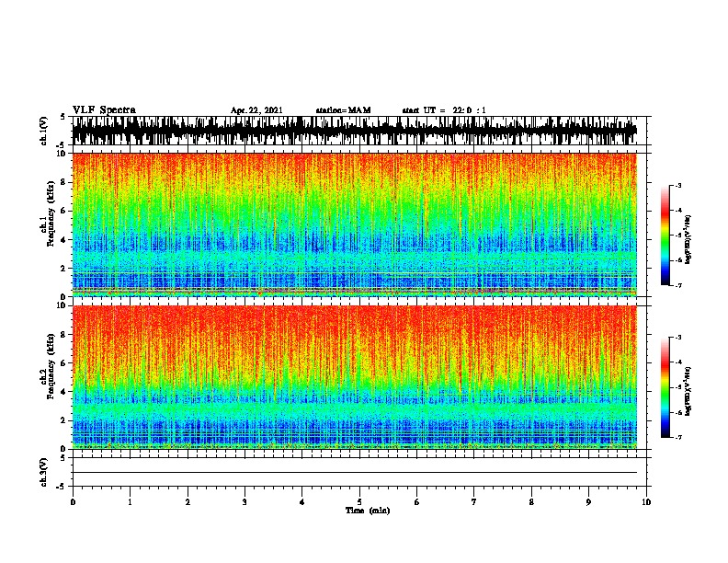Click the "Time (min)" axis label

click(368, 511)
